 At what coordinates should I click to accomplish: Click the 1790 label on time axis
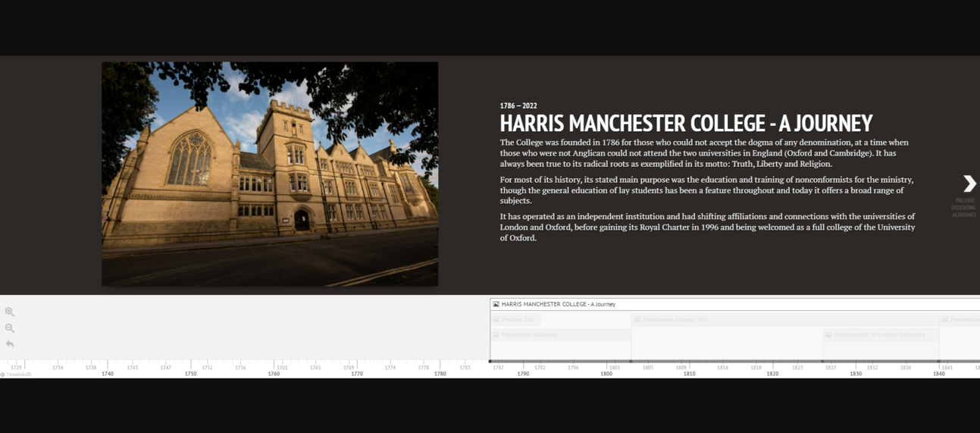pyautogui.click(x=523, y=374)
